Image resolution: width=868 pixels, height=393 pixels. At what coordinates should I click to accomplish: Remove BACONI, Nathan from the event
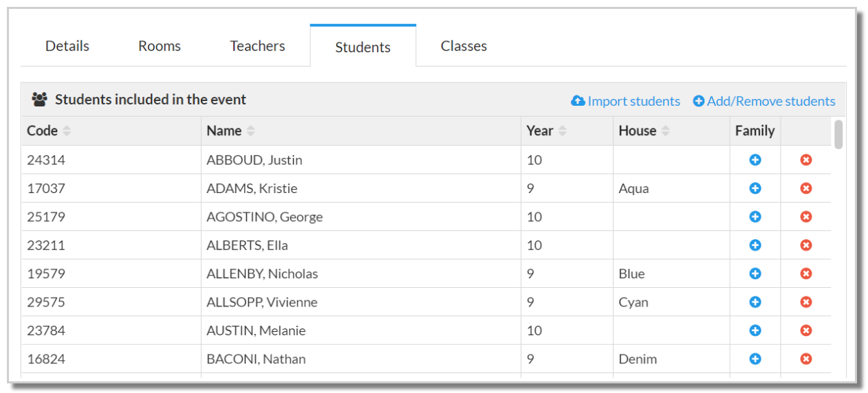coord(806,359)
